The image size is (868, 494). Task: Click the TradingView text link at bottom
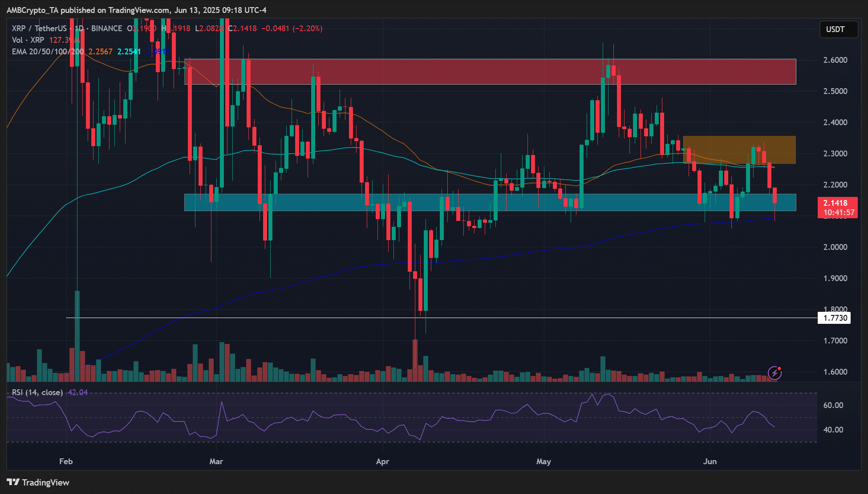(45, 482)
